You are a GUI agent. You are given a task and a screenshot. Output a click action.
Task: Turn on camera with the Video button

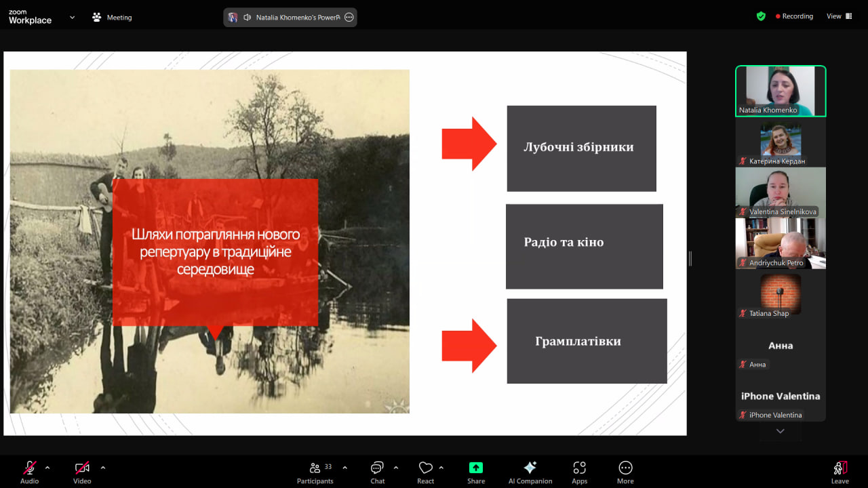[x=82, y=472]
